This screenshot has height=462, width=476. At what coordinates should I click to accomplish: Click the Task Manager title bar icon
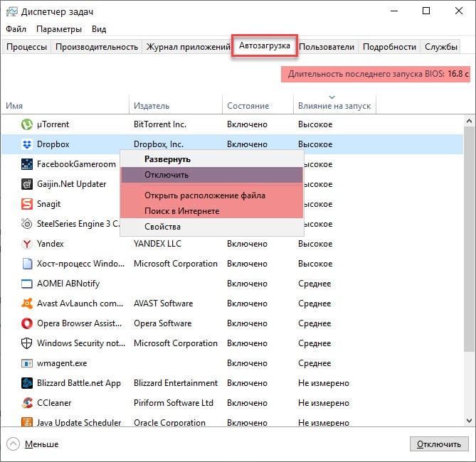point(12,12)
